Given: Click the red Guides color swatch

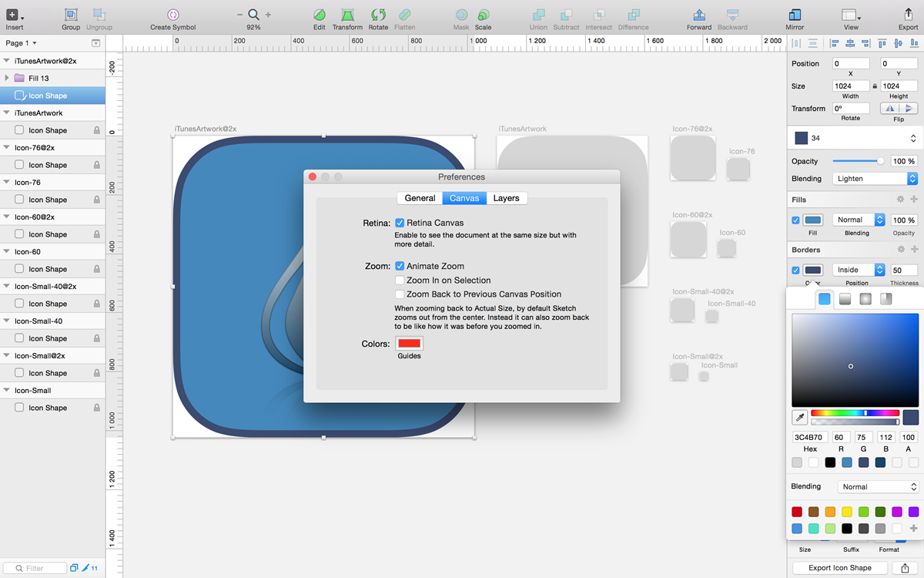Looking at the screenshot, I should (409, 344).
